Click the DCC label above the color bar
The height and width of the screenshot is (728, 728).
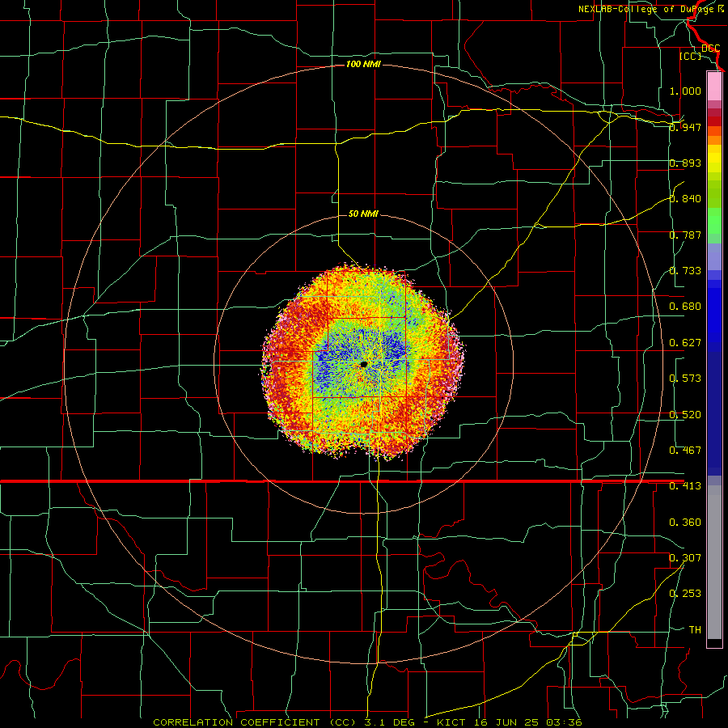[x=710, y=48]
